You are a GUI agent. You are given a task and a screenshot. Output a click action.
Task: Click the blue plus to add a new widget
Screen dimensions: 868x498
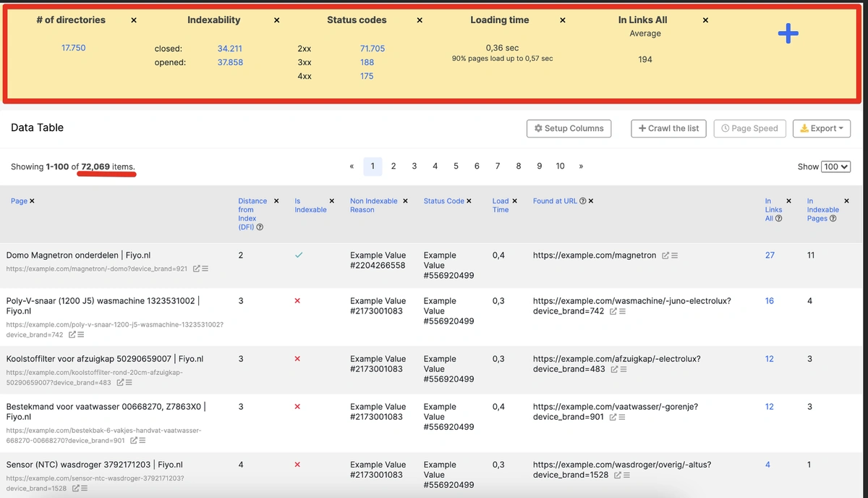click(x=788, y=33)
